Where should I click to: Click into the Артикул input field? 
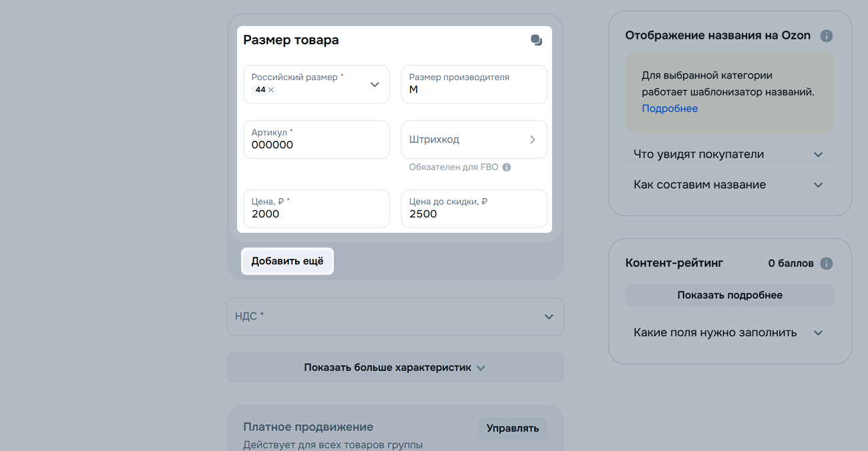pyautogui.click(x=316, y=145)
